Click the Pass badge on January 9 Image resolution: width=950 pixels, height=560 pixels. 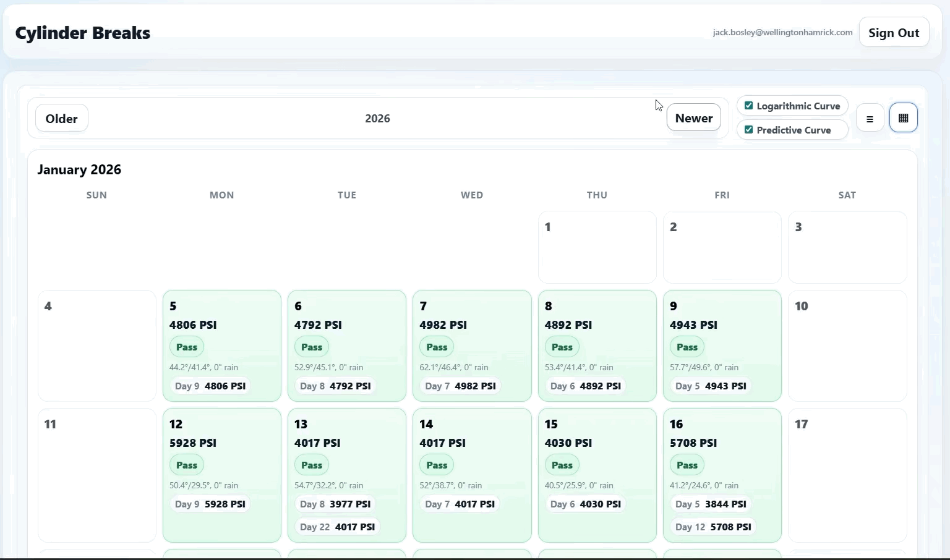687,347
